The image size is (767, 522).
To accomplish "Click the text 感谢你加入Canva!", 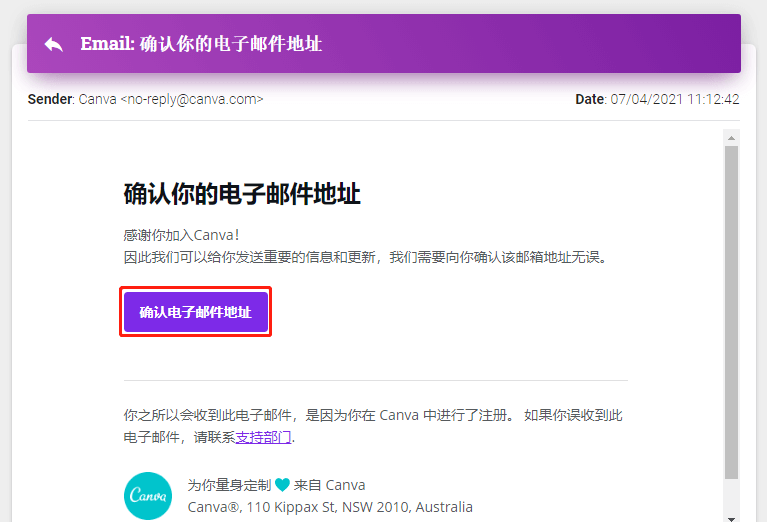I will tap(181, 235).
